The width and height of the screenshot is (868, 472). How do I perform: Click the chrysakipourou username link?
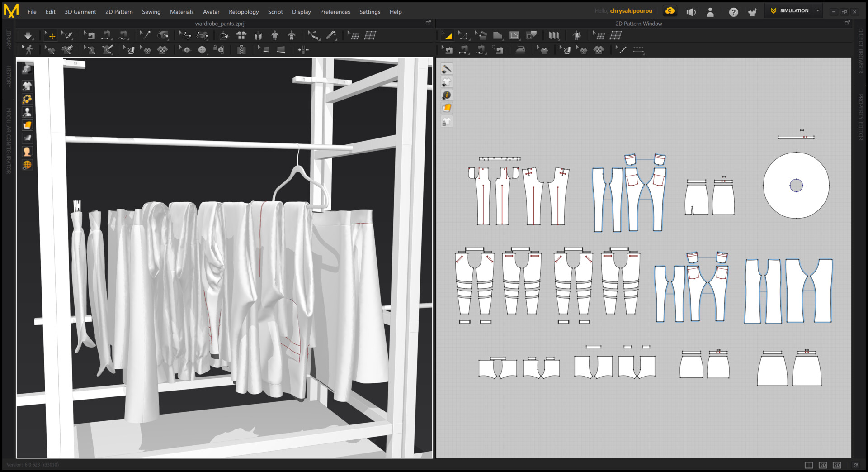[631, 11]
